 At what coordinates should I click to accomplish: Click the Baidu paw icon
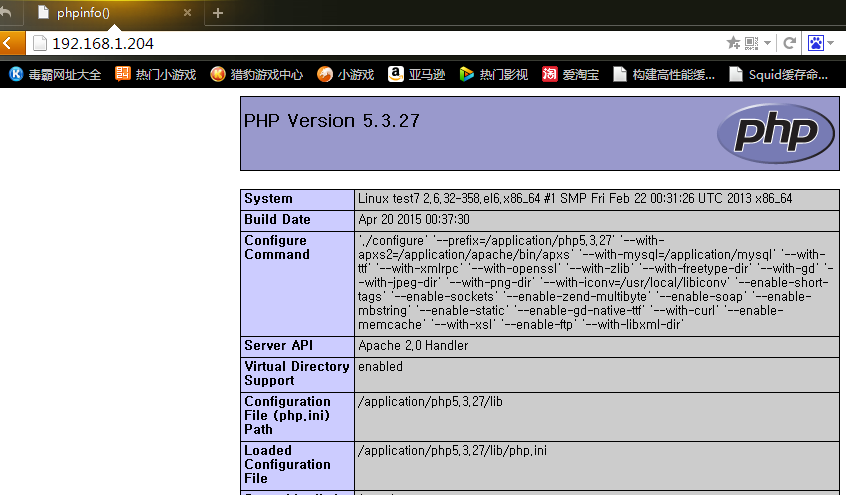click(x=816, y=44)
